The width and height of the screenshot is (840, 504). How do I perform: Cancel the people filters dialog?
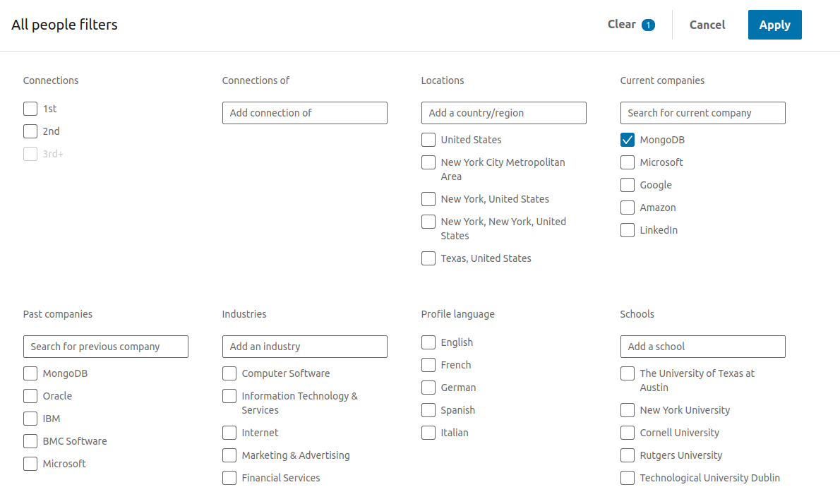pyautogui.click(x=707, y=25)
